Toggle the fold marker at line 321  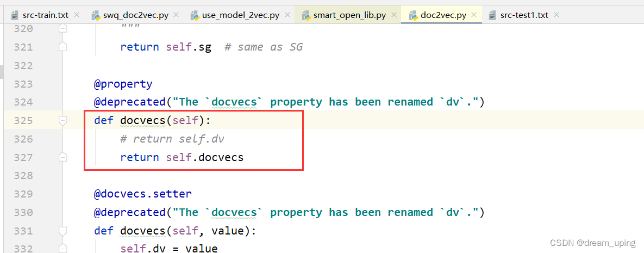(x=63, y=47)
